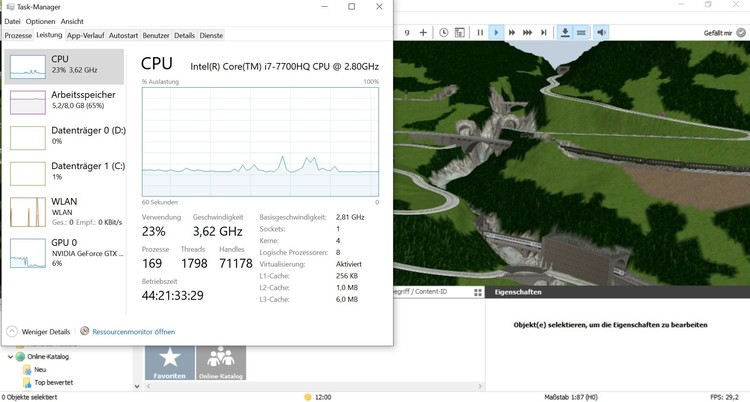Click the plus icon in toolbar
Screen dimensions: 750x402
coord(423,32)
